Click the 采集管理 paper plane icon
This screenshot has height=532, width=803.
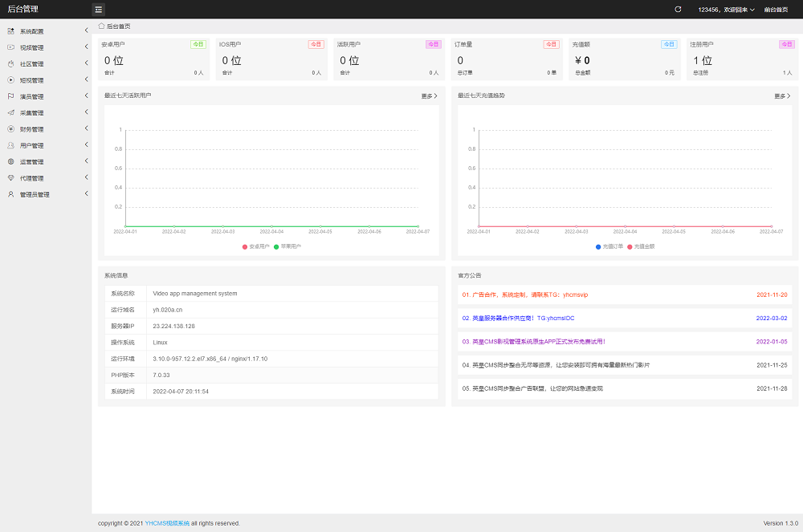pyautogui.click(x=10, y=113)
